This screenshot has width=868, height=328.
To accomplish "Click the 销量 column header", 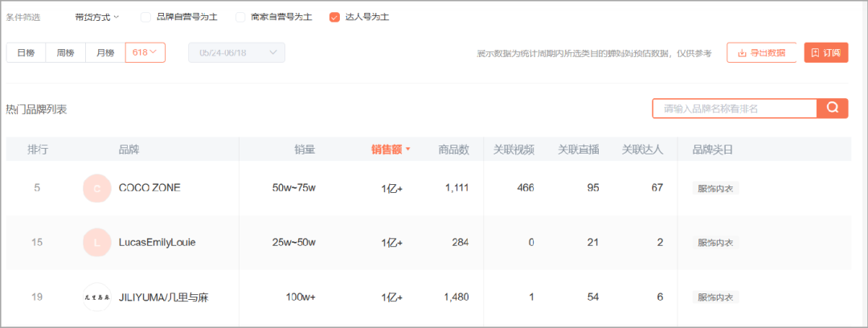I will (x=305, y=150).
